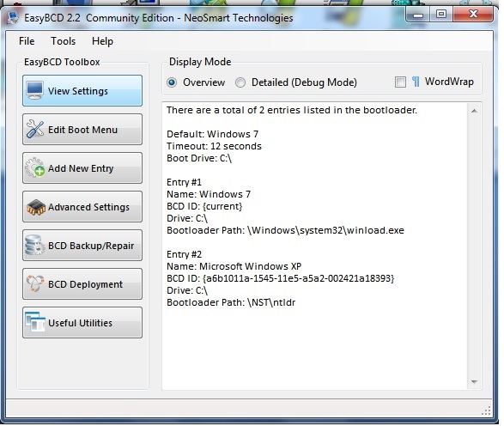Click the Advanced Settings chip icon
Viewport: 504px width, 432px height.
[x=36, y=207]
